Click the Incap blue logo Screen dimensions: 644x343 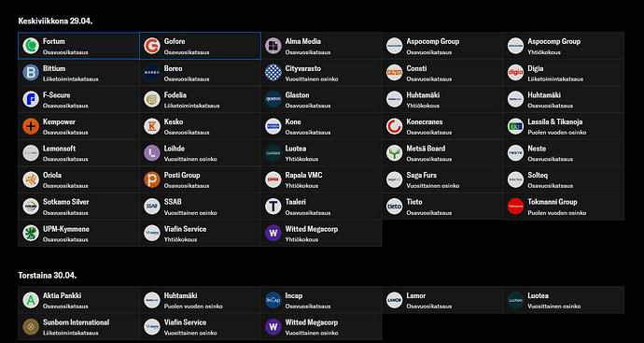click(x=273, y=300)
